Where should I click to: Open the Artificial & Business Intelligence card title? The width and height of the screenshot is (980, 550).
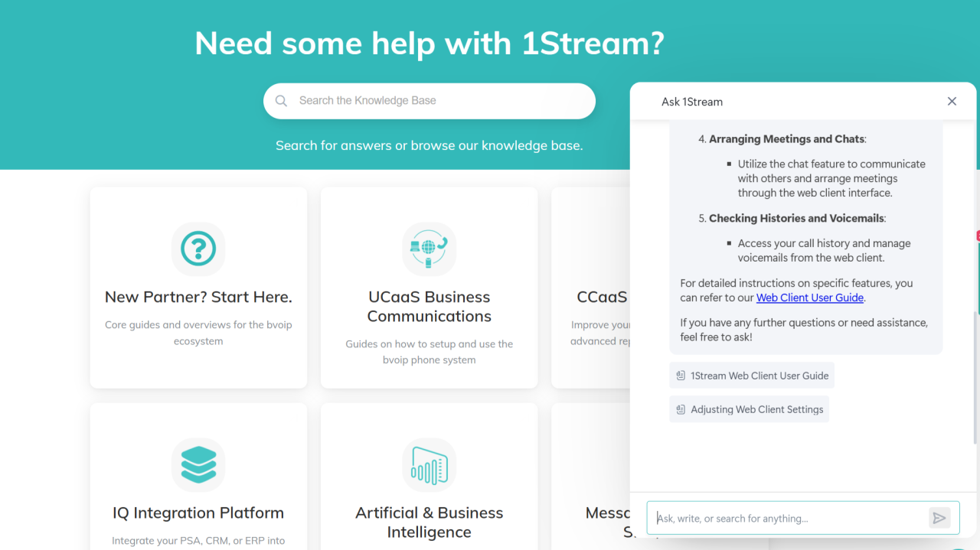[x=429, y=522]
